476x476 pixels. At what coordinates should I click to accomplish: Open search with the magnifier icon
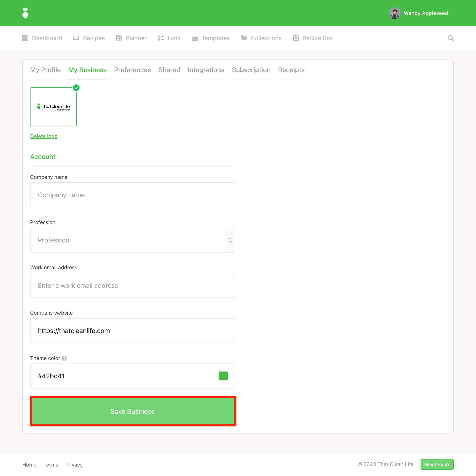tap(450, 38)
